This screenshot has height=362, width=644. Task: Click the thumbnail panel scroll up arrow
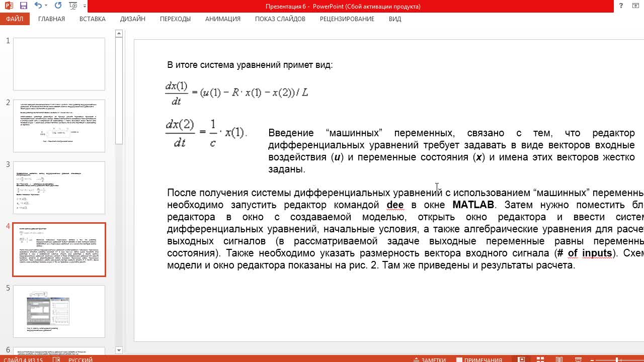119,34
